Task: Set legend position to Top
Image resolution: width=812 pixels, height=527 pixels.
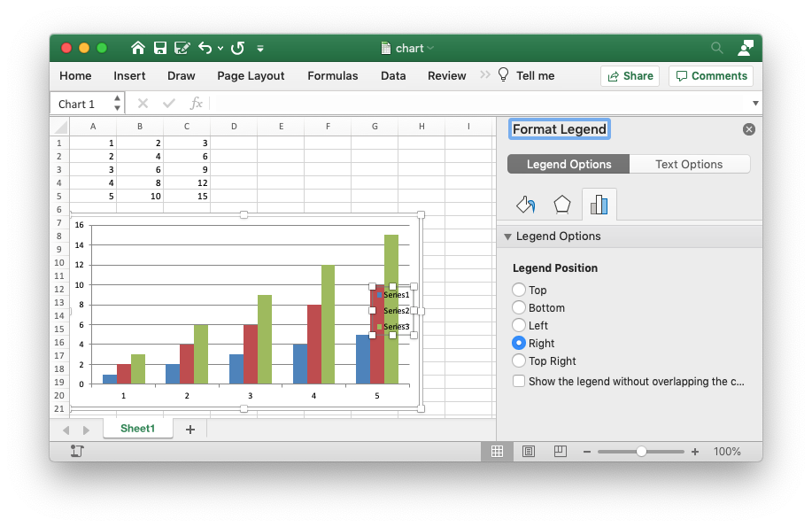Action: [518, 290]
